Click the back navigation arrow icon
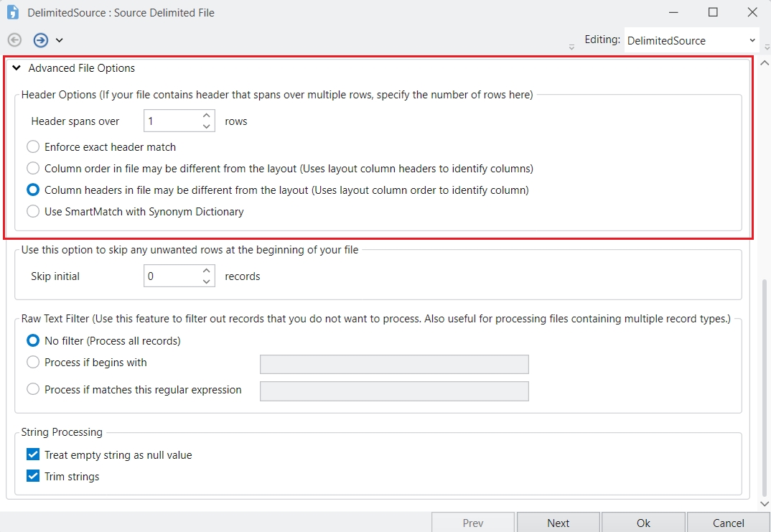 point(14,40)
